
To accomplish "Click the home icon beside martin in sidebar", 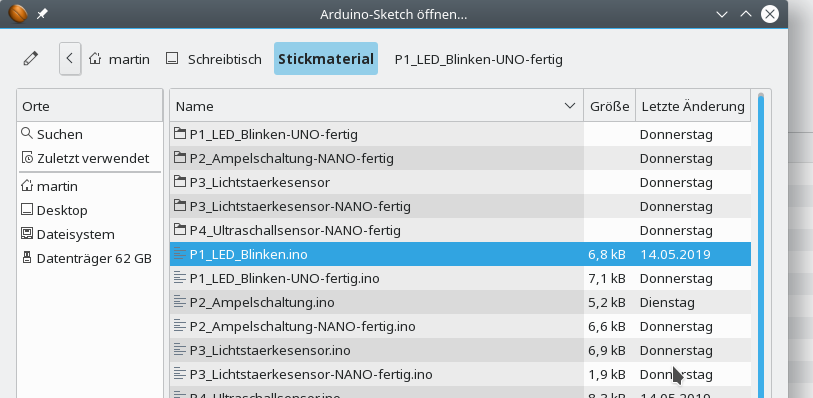I will pos(27,186).
